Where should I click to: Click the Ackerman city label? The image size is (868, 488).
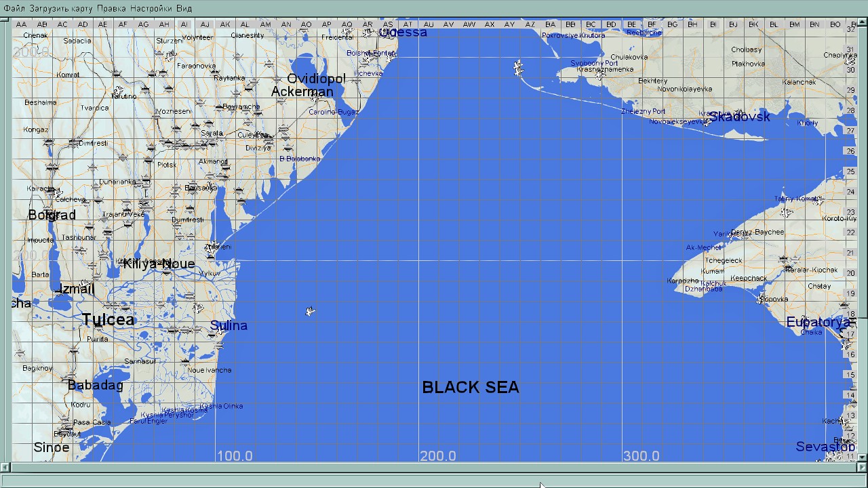click(x=302, y=91)
